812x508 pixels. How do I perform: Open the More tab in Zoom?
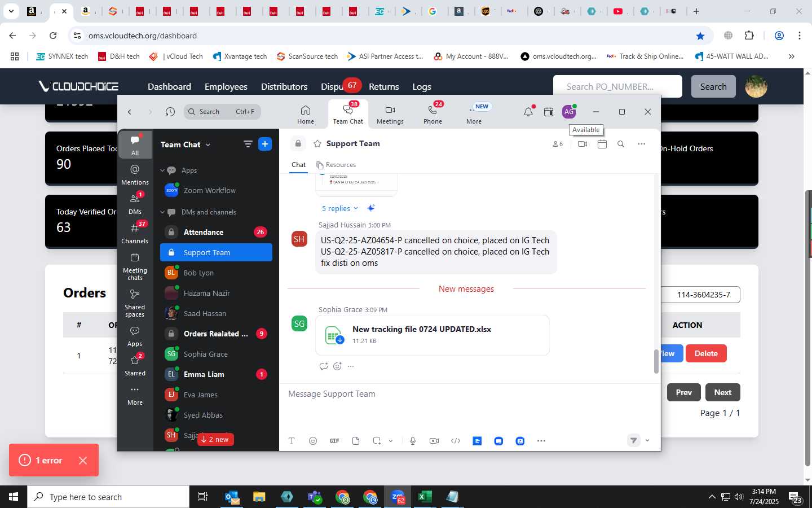[474, 115]
